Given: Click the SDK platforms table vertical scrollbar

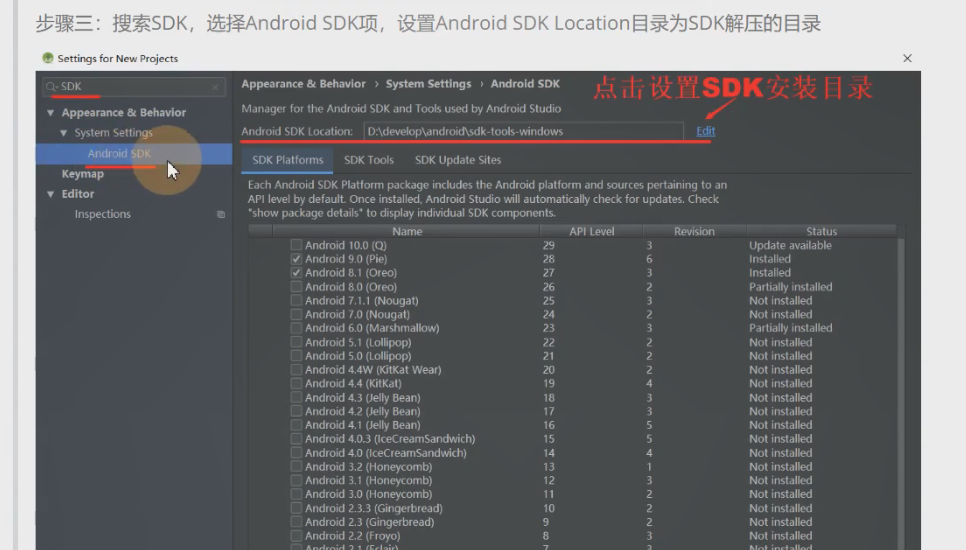Looking at the screenshot, I should click(x=901, y=394).
